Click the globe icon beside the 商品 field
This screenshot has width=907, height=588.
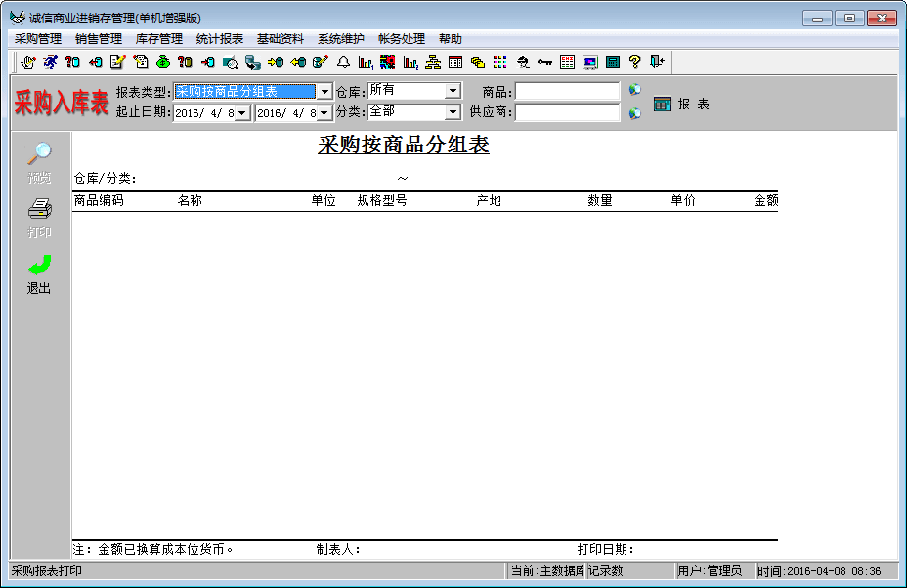pyautogui.click(x=635, y=90)
